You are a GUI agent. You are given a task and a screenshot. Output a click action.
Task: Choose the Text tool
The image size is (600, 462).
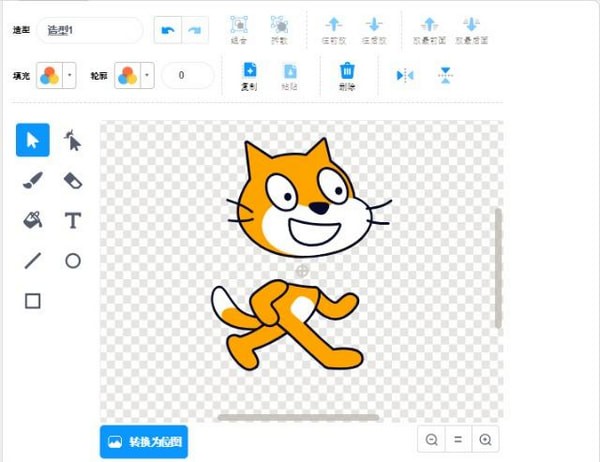click(73, 220)
